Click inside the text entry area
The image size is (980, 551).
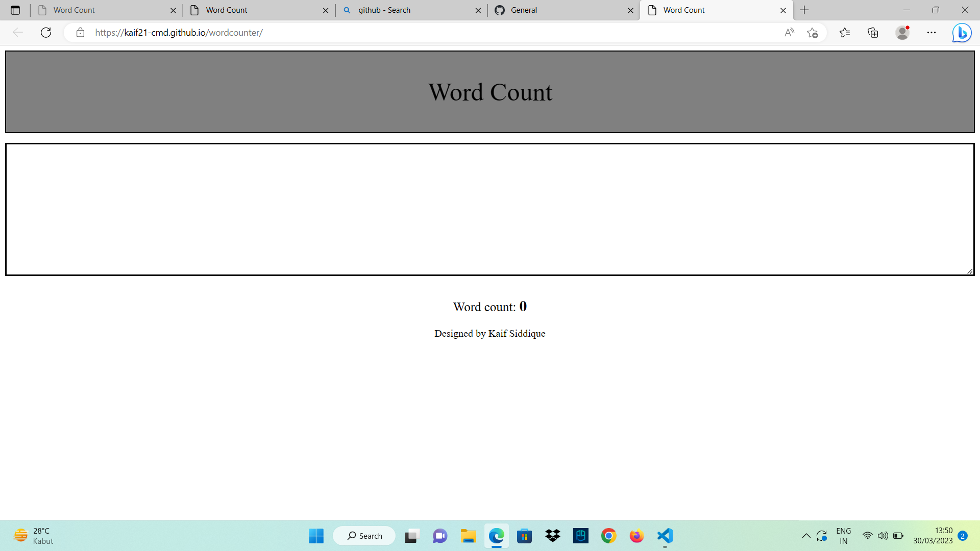(490, 209)
